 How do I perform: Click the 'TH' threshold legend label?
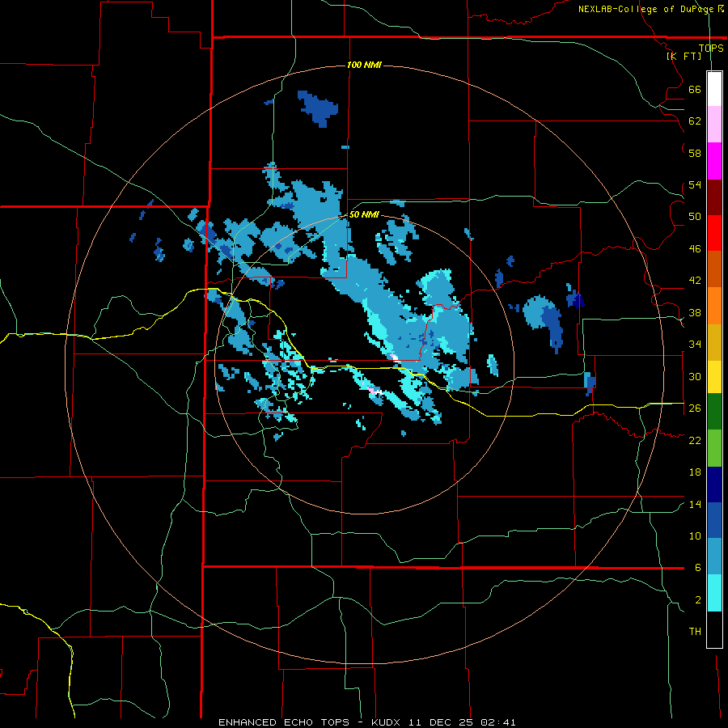[695, 632]
